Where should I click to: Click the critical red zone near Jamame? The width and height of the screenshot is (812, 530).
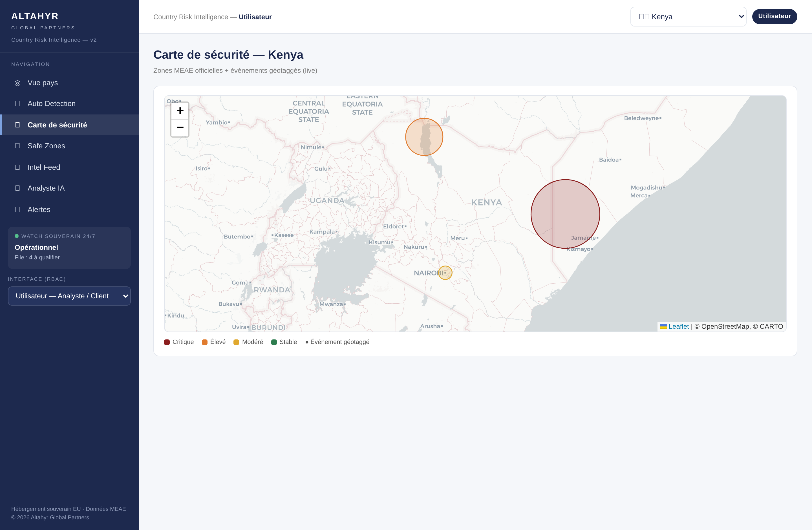tap(565, 214)
